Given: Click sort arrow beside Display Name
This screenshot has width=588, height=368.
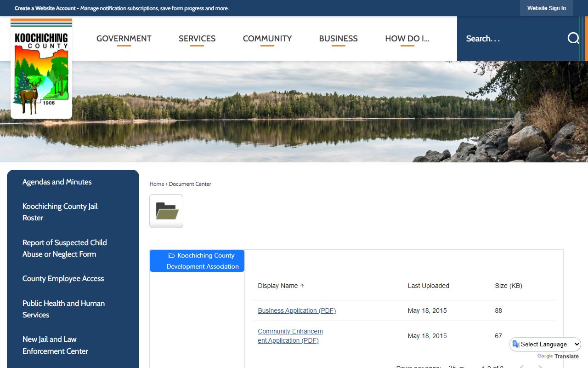Looking at the screenshot, I should pyautogui.click(x=302, y=286).
